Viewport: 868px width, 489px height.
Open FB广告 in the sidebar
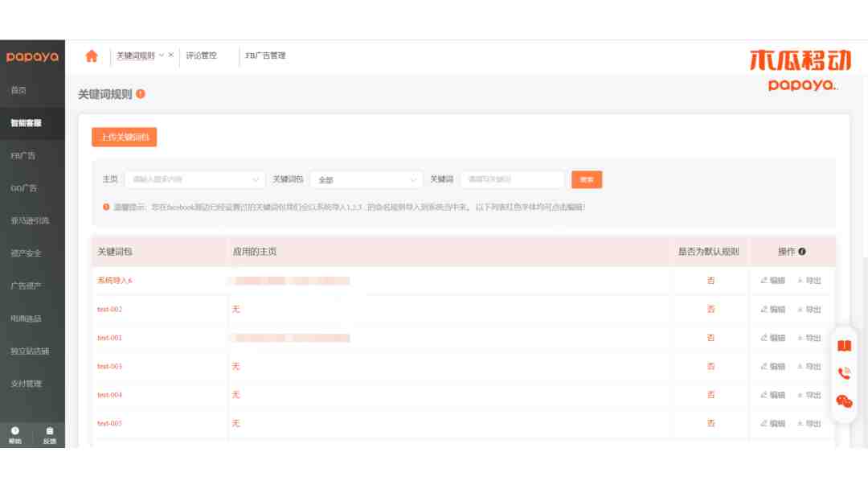tap(23, 155)
